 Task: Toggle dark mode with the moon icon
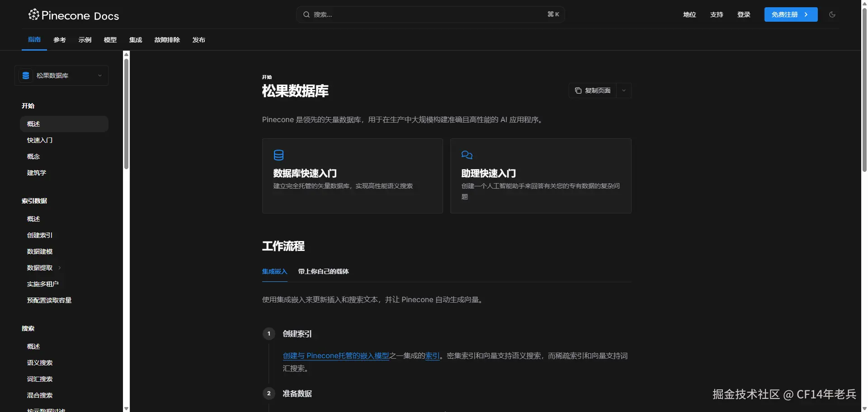tap(832, 14)
